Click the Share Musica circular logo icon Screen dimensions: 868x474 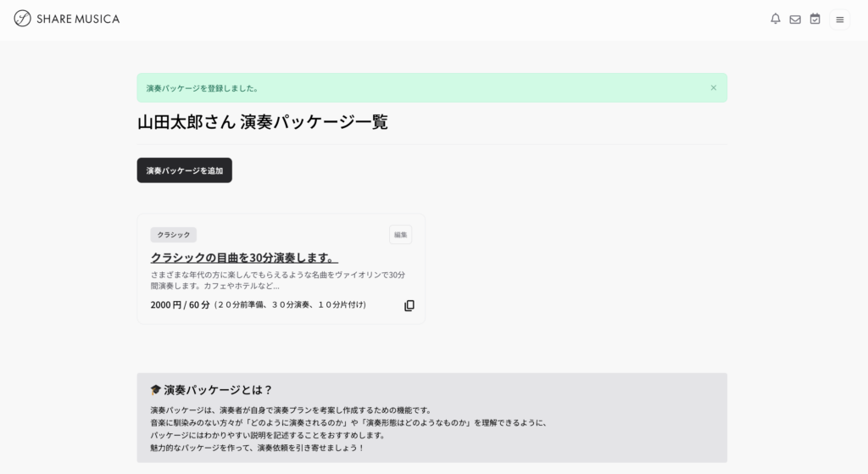coord(23,19)
